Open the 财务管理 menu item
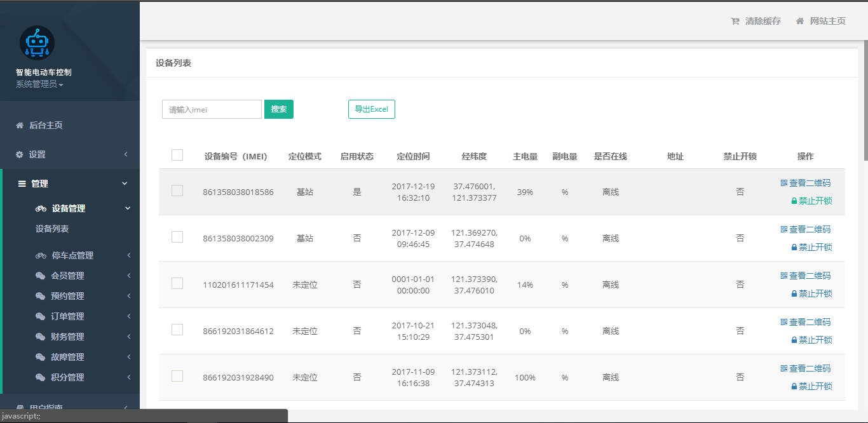 pos(67,337)
